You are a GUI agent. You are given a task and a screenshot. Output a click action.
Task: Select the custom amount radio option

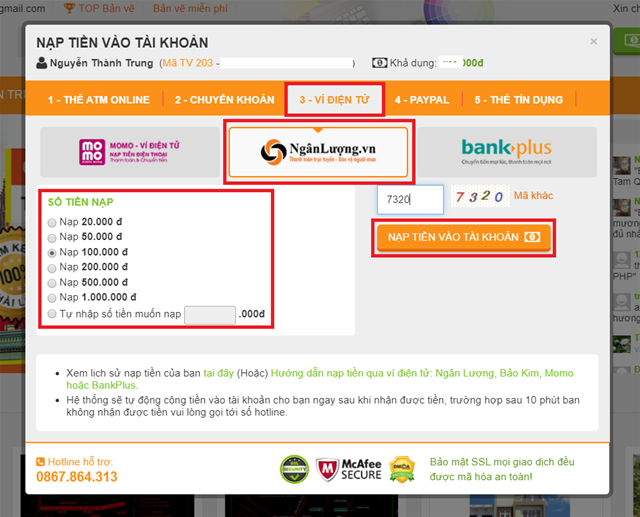pyautogui.click(x=52, y=314)
